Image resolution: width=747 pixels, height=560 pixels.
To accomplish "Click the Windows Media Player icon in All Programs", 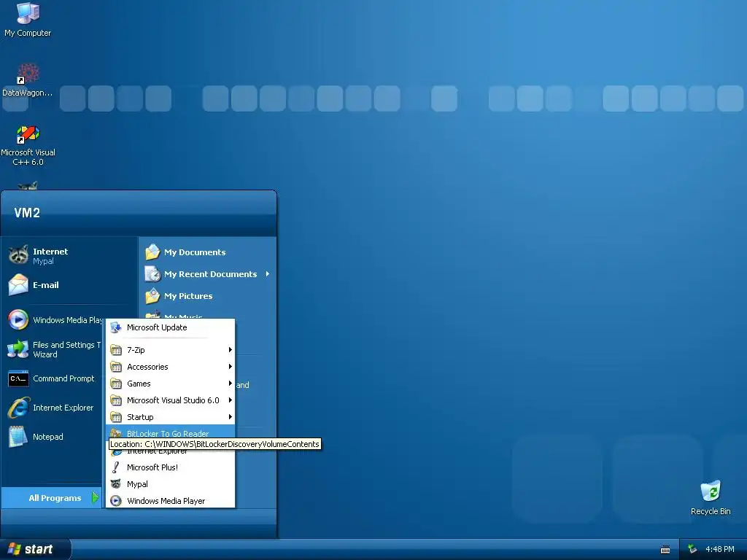I will (116, 501).
